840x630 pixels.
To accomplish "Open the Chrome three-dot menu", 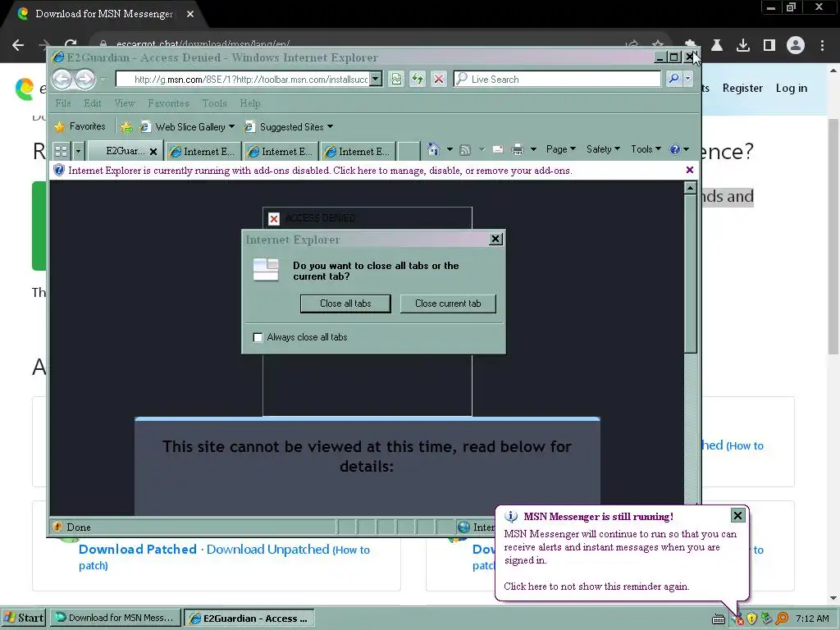I will [822, 46].
